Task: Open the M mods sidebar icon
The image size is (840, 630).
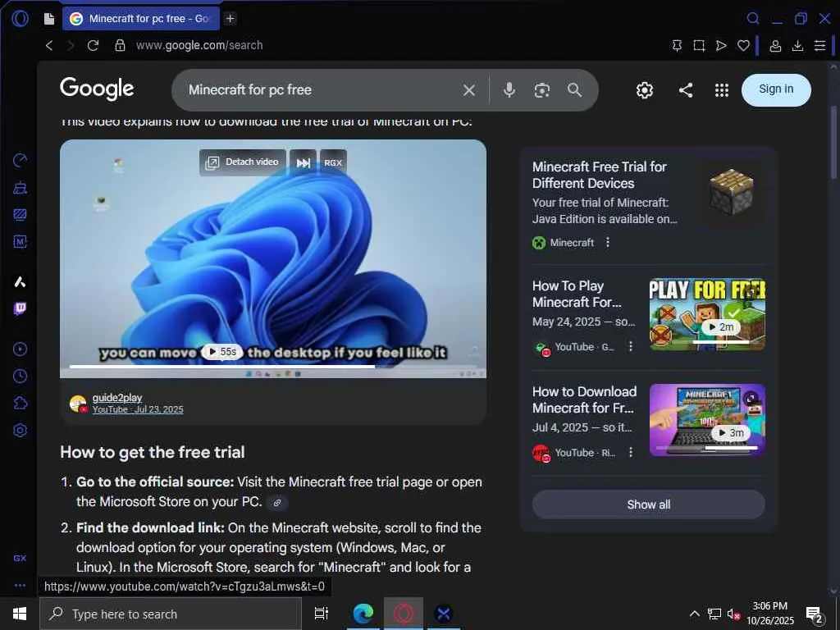Action: click(x=20, y=242)
